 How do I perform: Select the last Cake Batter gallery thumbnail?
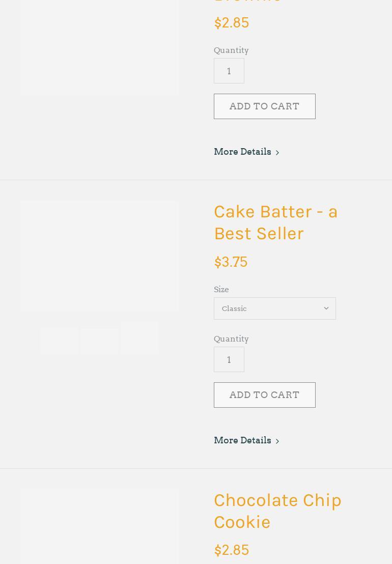pos(139,337)
